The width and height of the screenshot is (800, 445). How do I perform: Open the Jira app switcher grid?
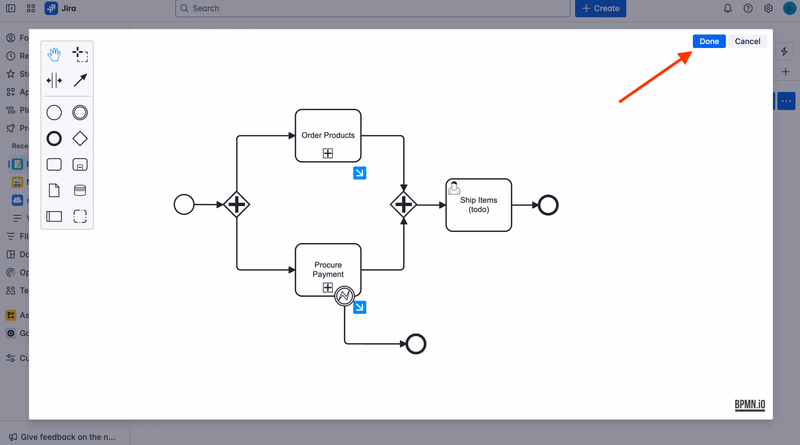coord(31,8)
